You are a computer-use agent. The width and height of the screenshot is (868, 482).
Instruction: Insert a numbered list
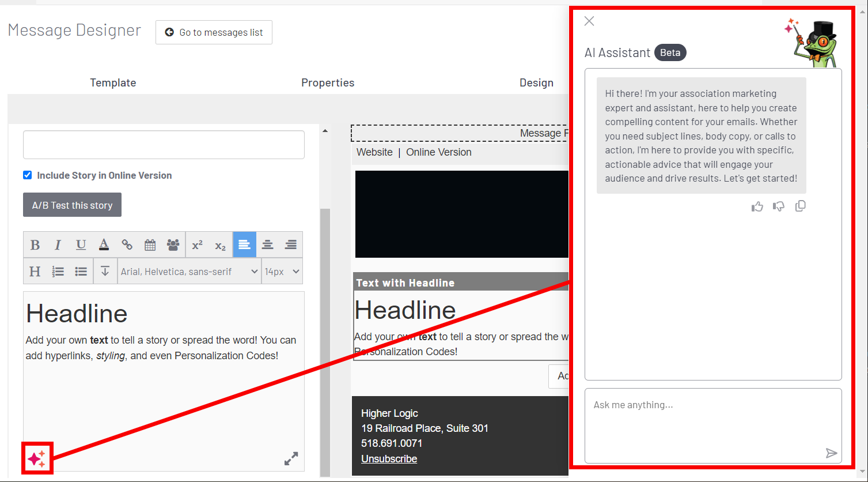[x=58, y=272]
